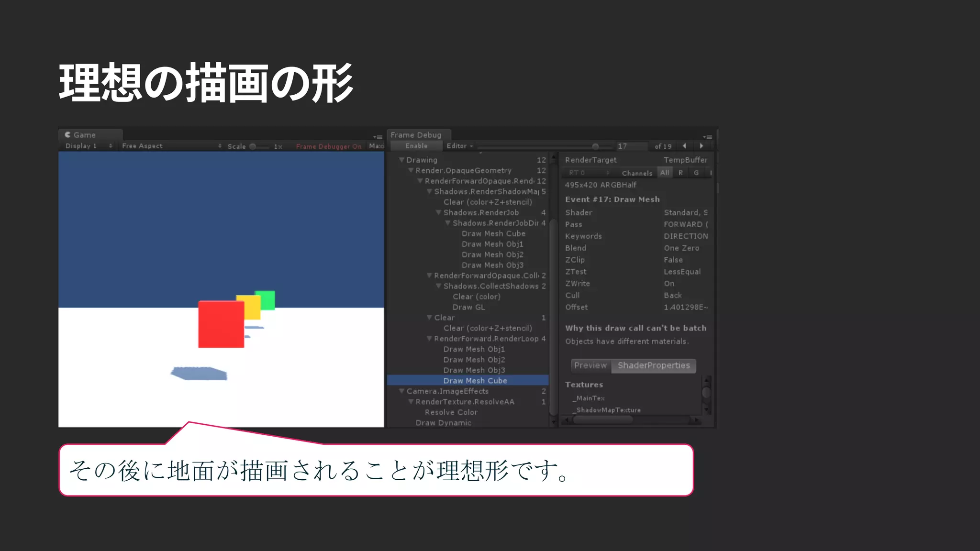Collapse the Shadows.RenderShadowMap node
980x551 pixels.
(429, 191)
